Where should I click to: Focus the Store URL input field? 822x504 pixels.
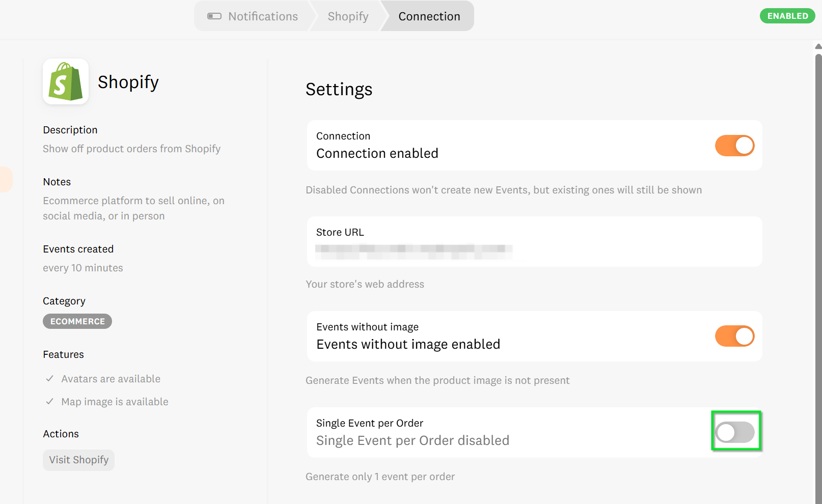point(534,248)
